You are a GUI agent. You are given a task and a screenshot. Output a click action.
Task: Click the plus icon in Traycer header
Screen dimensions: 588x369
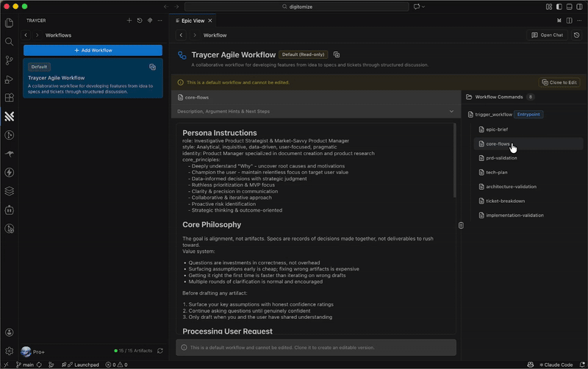pos(129,21)
